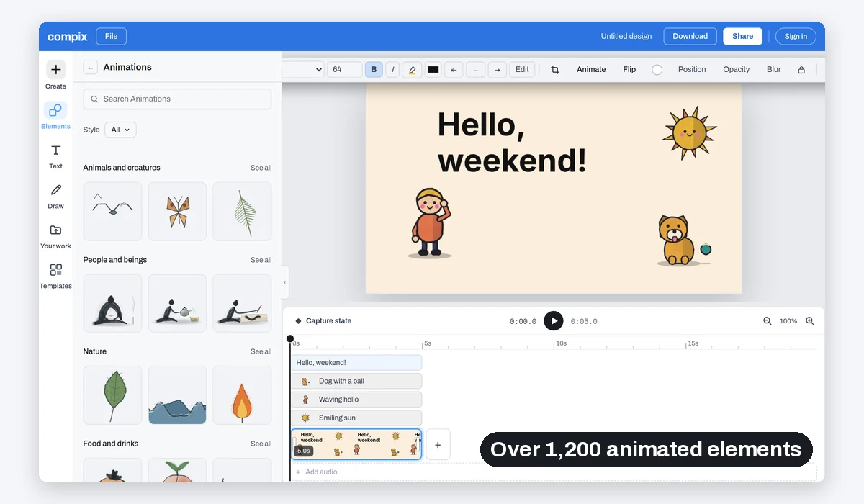Click the Sign in button
The height and width of the screenshot is (504, 864).
click(796, 36)
